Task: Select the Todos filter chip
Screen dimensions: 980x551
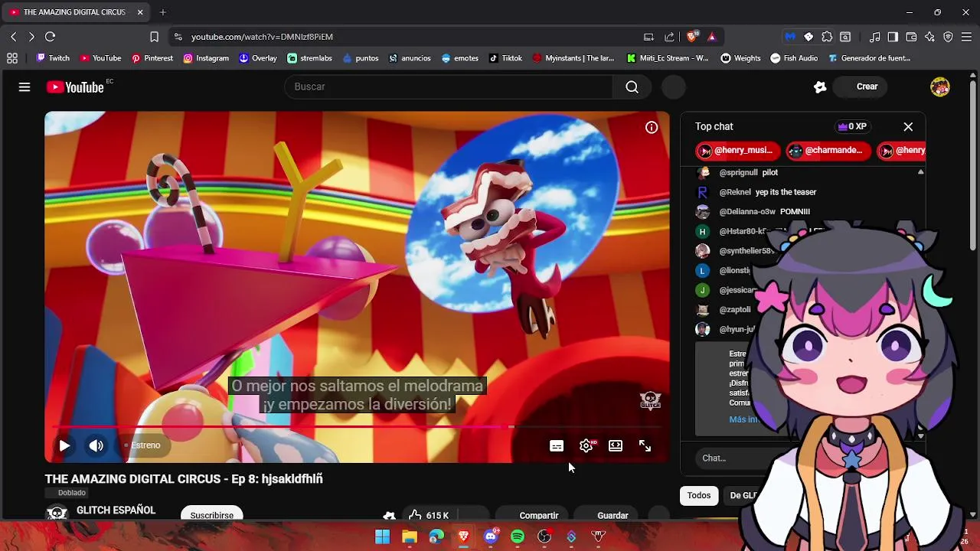Action: (x=698, y=496)
